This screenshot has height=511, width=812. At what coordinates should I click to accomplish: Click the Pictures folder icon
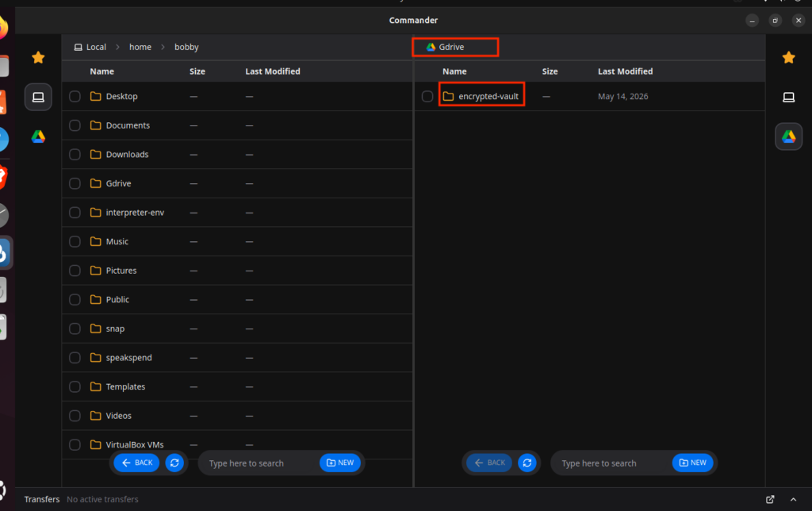(x=95, y=270)
